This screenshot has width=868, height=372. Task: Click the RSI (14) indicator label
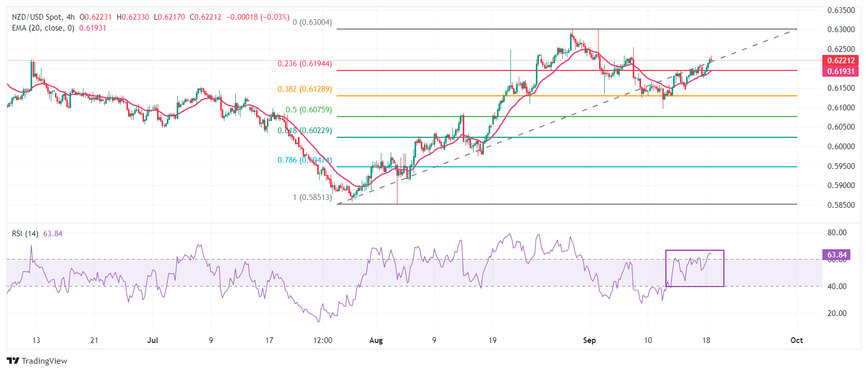pyautogui.click(x=25, y=234)
